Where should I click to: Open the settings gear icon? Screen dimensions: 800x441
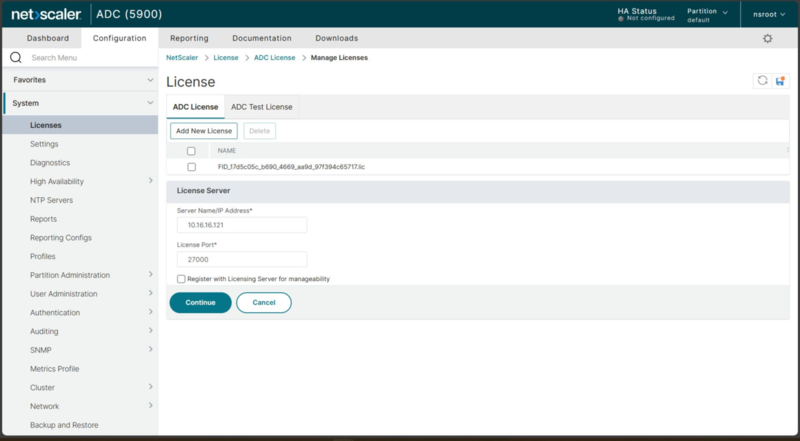click(767, 38)
